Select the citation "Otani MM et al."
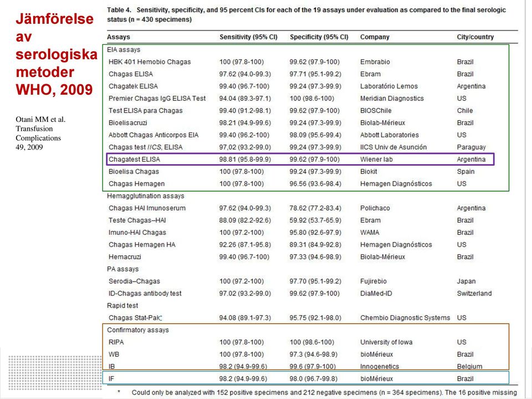532x399 pixels. point(40,120)
